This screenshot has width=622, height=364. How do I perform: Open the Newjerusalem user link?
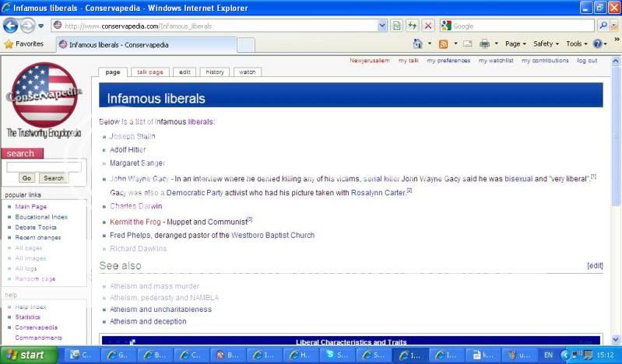pos(369,61)
